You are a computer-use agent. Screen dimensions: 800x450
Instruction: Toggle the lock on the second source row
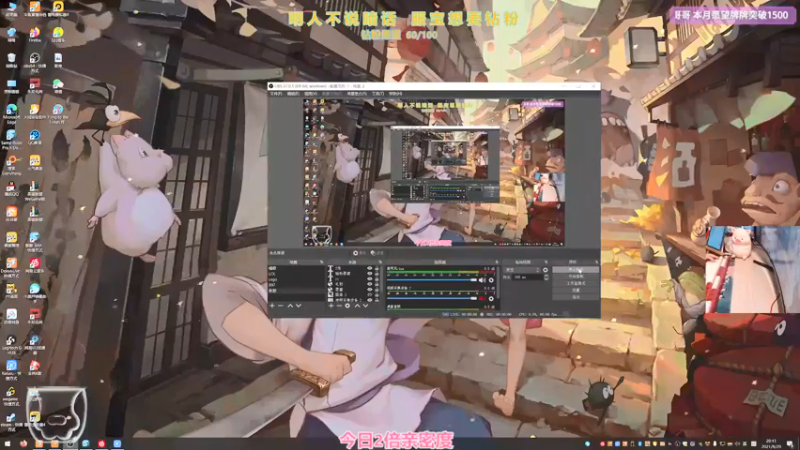[x=377, y=273]
